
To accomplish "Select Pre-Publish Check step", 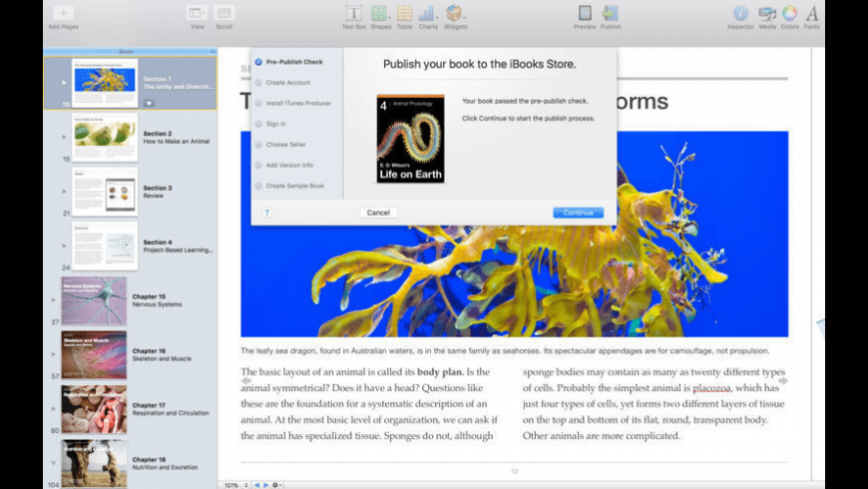I will (x=289, y=62).
